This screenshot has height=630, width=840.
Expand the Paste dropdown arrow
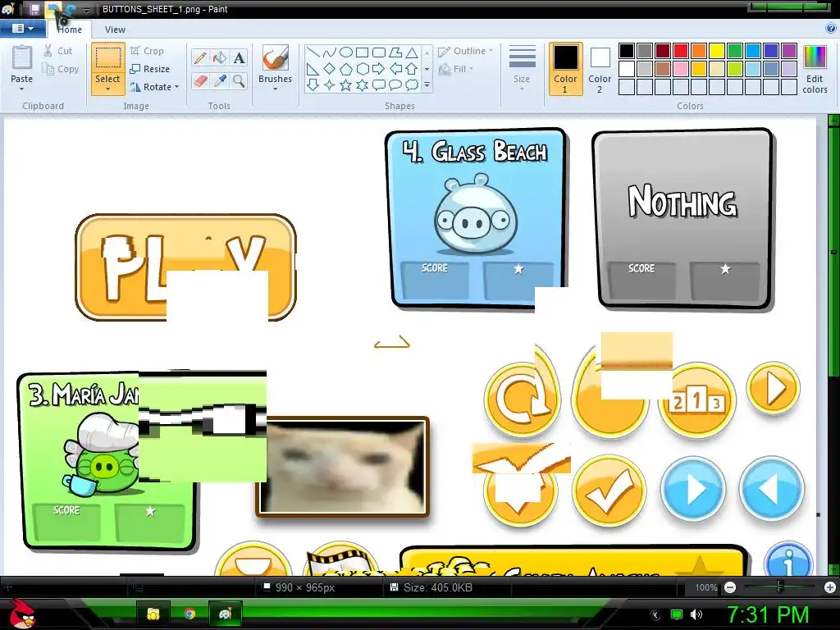(x=22, y=89)
